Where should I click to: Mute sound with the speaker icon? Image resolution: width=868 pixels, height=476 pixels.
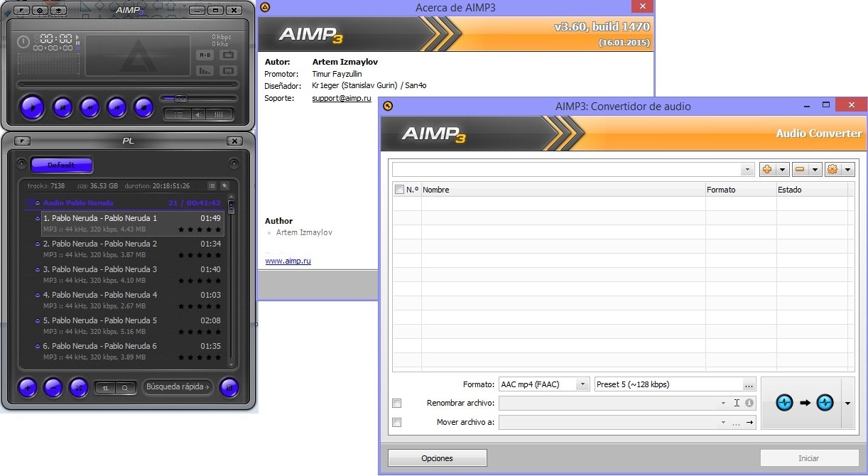198,114
